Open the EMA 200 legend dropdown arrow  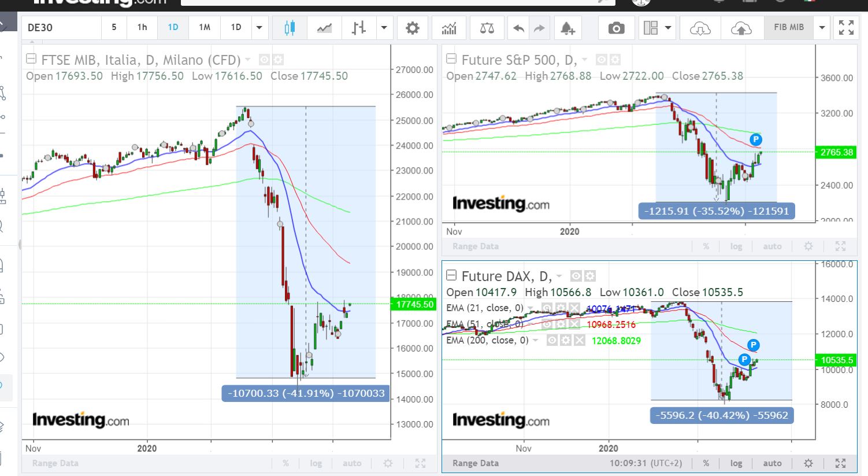[535, 340]
